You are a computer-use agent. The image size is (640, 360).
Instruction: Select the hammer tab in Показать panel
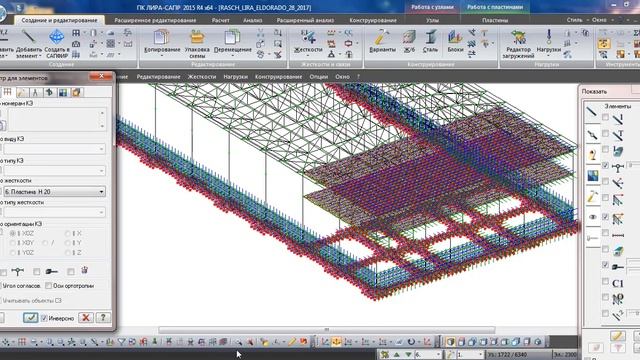pos(592,197)
